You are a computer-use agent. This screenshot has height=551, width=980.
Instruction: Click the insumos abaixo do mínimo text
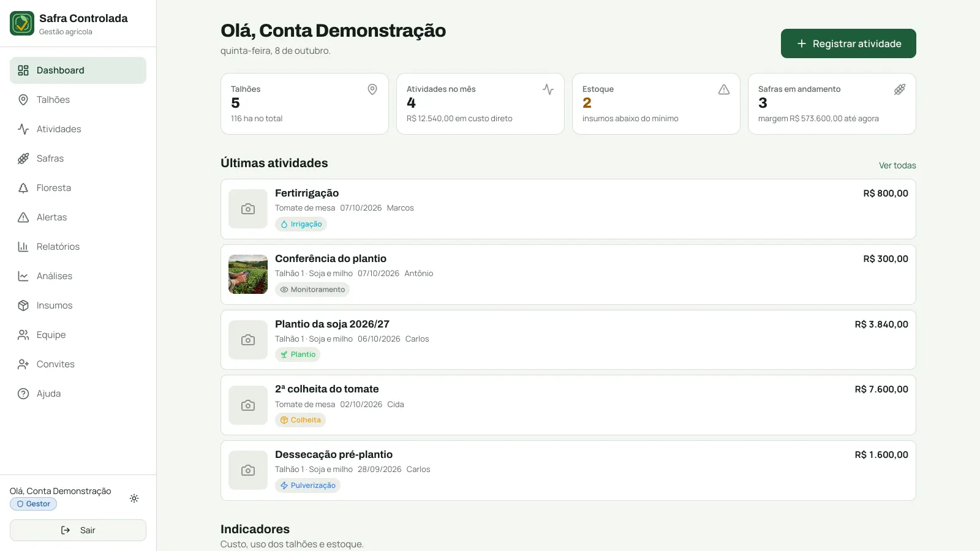pos(630,119)
